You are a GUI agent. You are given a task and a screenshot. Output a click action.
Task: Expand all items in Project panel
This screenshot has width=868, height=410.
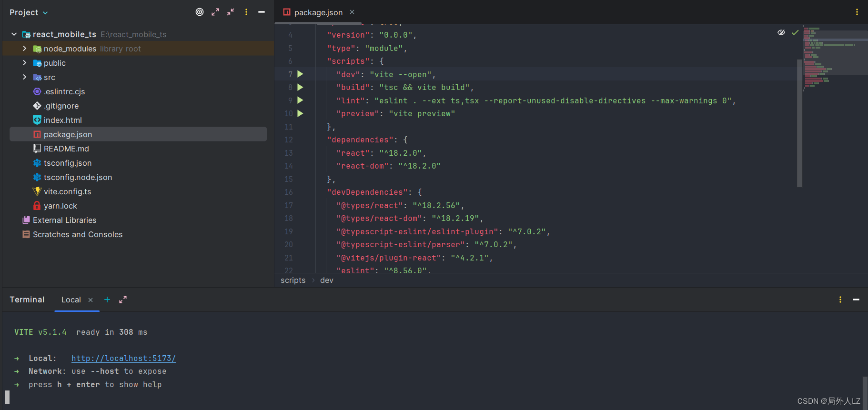215,12
